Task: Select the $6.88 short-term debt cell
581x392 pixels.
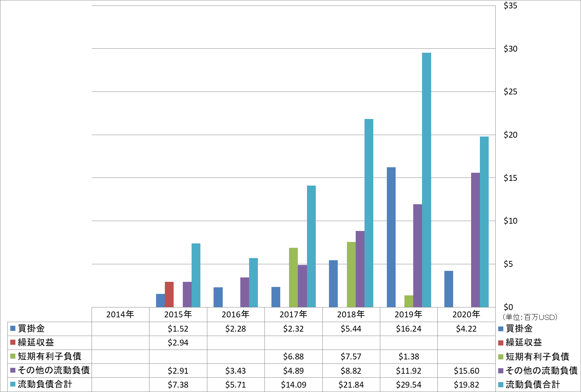Action: point(293,356)
